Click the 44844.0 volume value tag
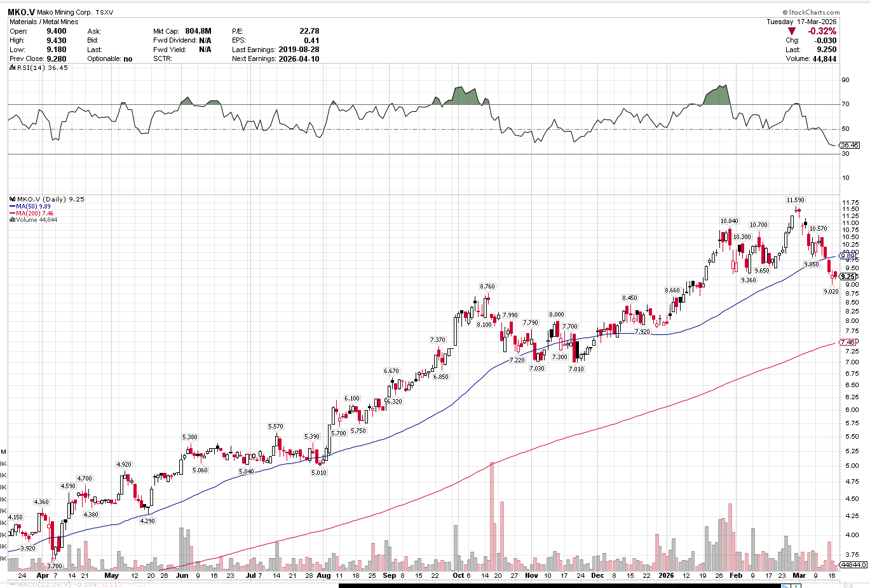Image resolution: width=870 pixels, height=588 pixels. [x=853, y=564]
